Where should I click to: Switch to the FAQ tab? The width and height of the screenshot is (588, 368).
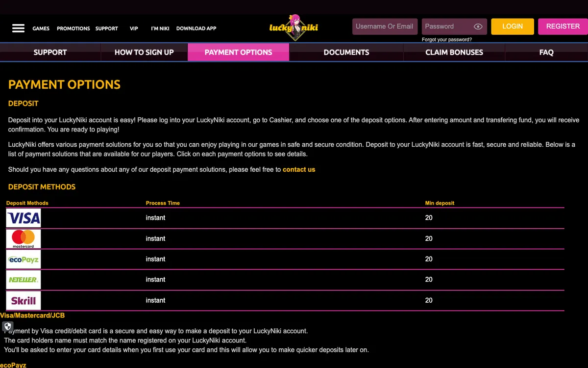pos(546,52)
